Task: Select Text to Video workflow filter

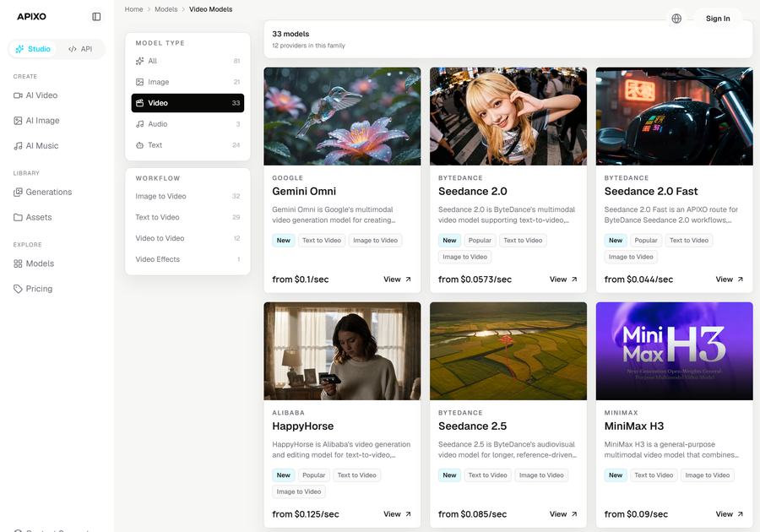Action: point(187,217)
